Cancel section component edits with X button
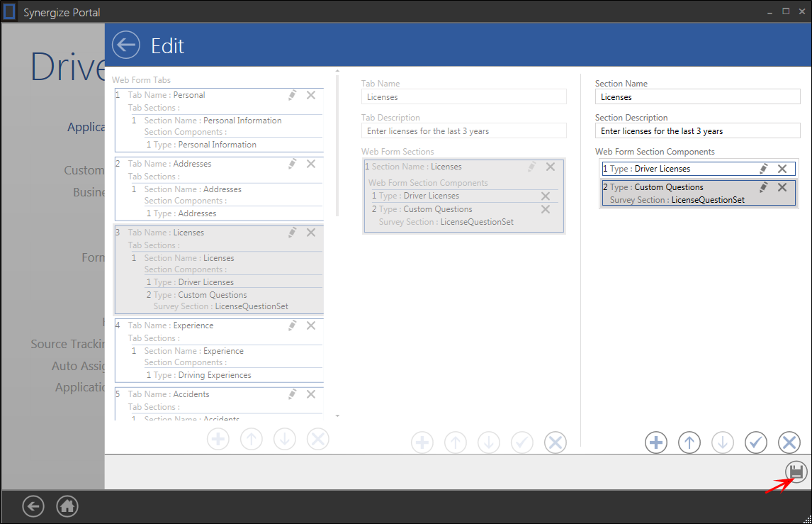The image size is (812, 524). coord(789,442)
